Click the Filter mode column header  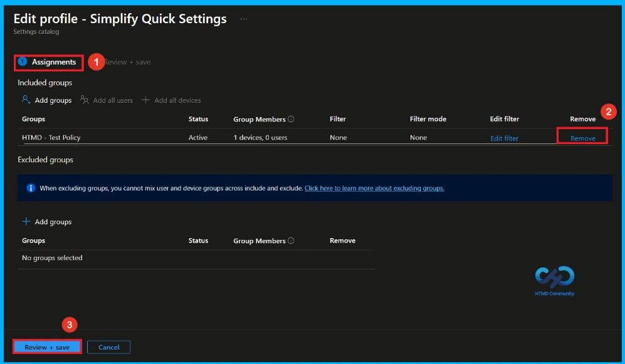[428, 118]
